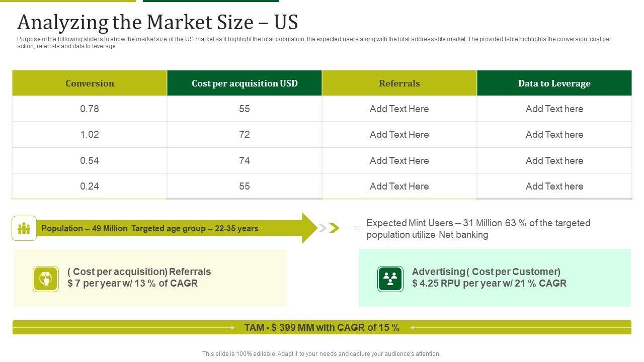This screenshot has width=644, height=362.
Task: Click the small circle before Expected Mint Users
Action: (358, 228)
